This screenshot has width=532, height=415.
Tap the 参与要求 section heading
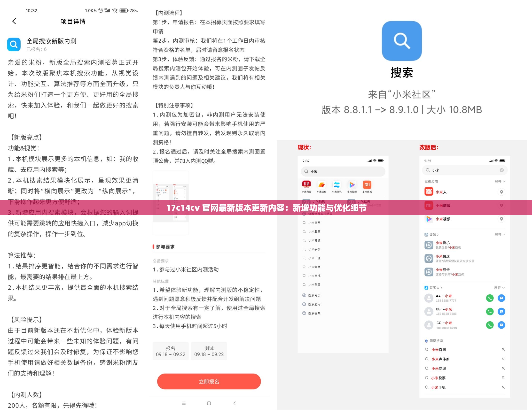coord(165,246)
